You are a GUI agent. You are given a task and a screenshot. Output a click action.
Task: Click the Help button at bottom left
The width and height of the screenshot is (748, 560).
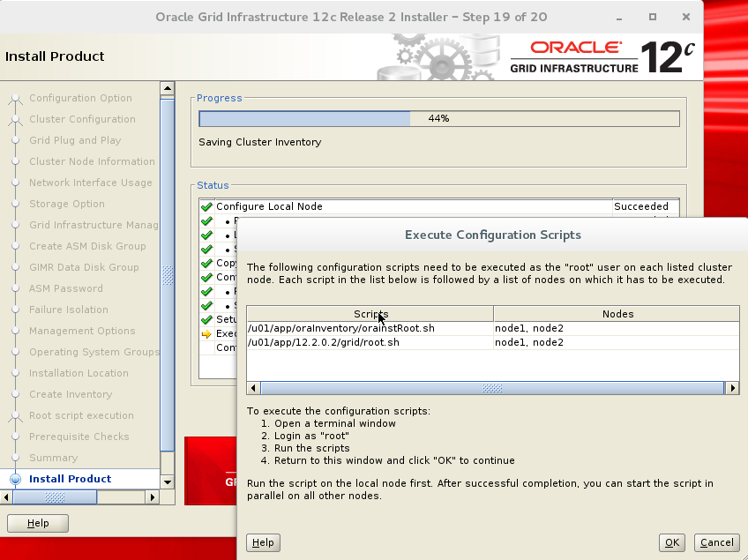click(37, 523)
